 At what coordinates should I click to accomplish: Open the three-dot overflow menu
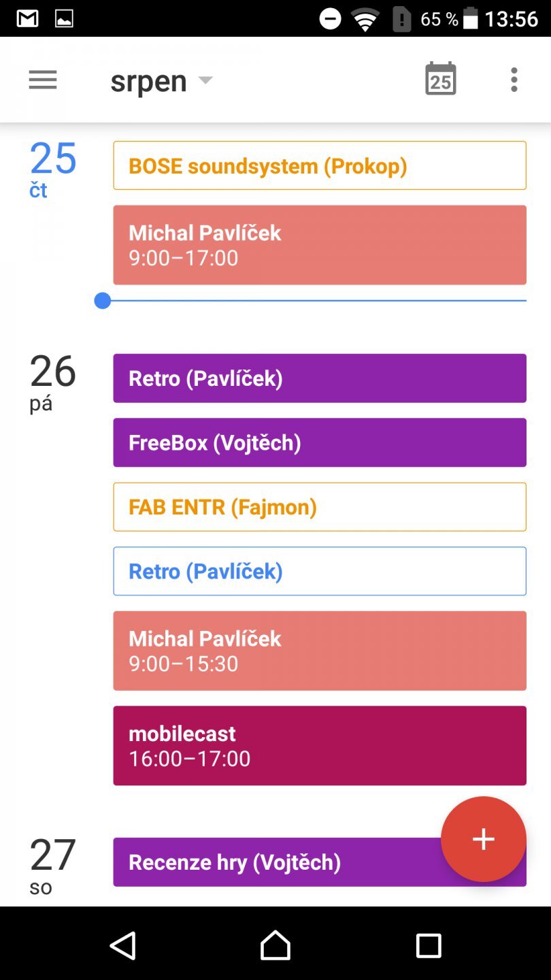514,80
